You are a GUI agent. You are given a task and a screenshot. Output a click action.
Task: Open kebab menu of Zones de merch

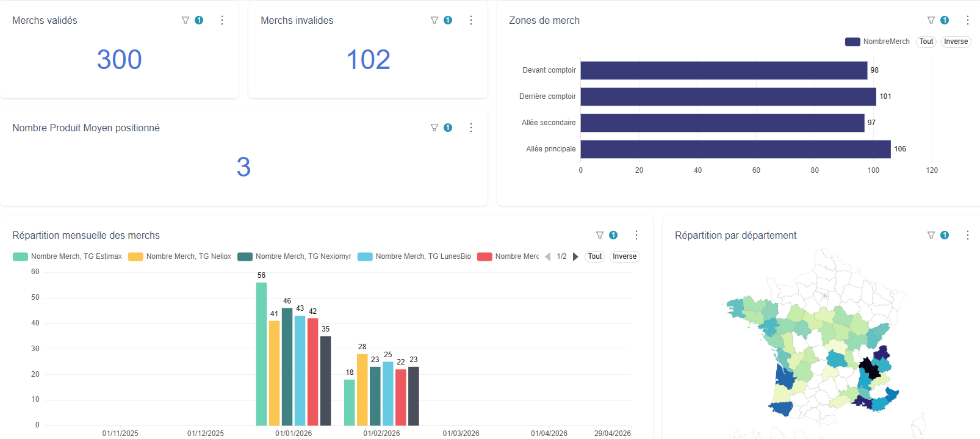tap(968, 20)
